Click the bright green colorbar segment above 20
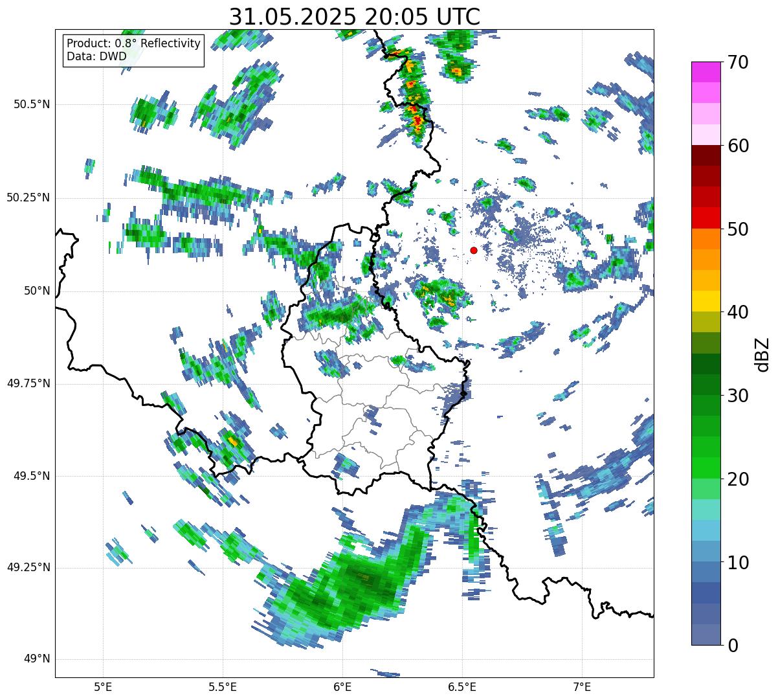This screenshot has width=778, height=700. click(x=706, y=468)
